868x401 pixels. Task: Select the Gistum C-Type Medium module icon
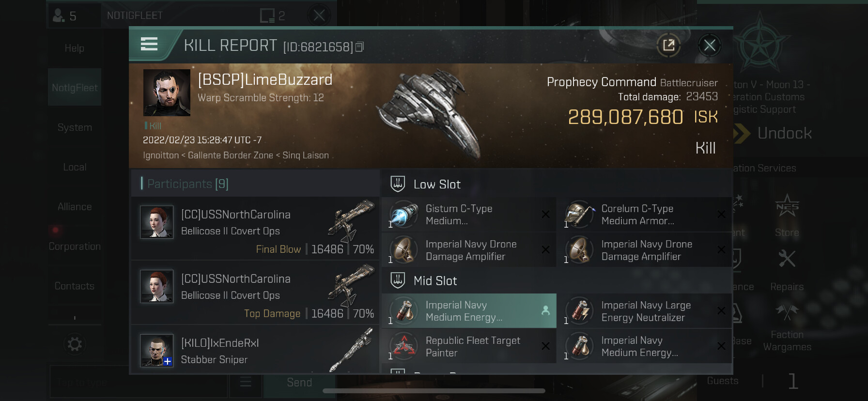point(404,215)
